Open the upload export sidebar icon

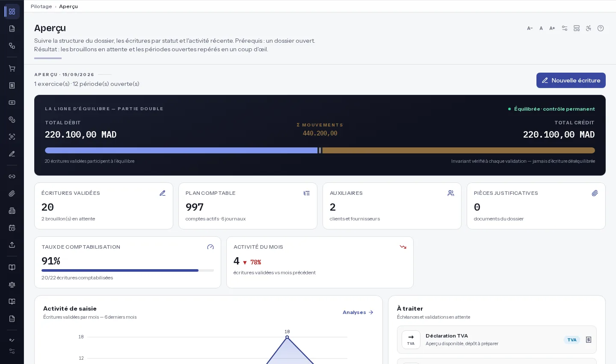pos(12,245)
